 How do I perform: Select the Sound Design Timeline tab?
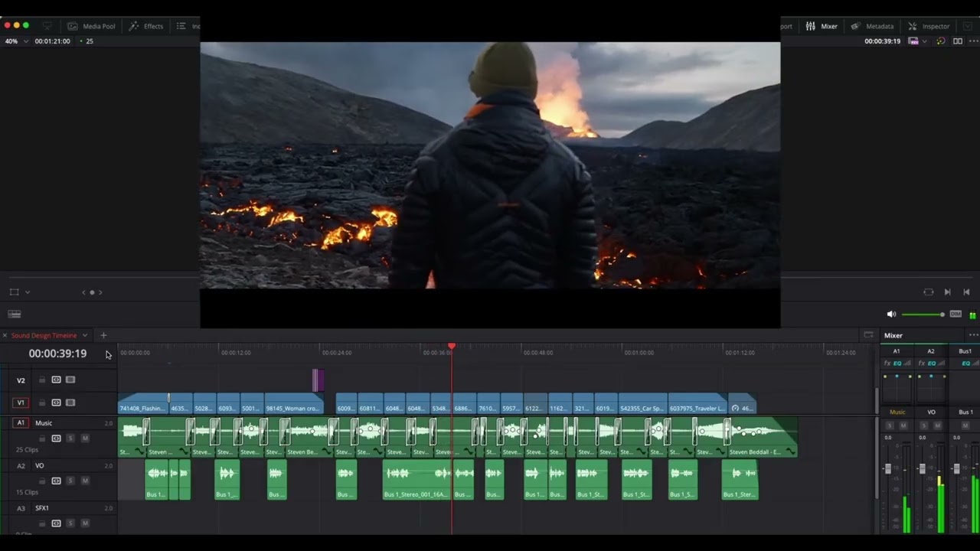(x=44, y=335)
